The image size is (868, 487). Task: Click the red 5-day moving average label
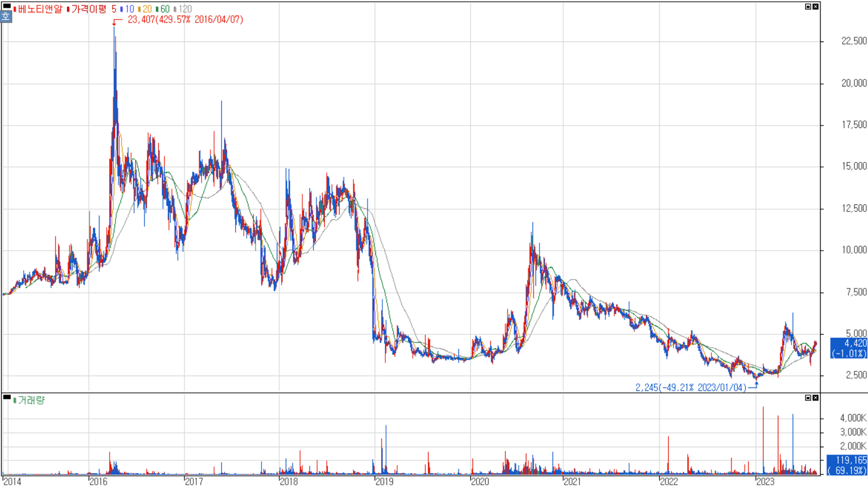pos(114,9)
